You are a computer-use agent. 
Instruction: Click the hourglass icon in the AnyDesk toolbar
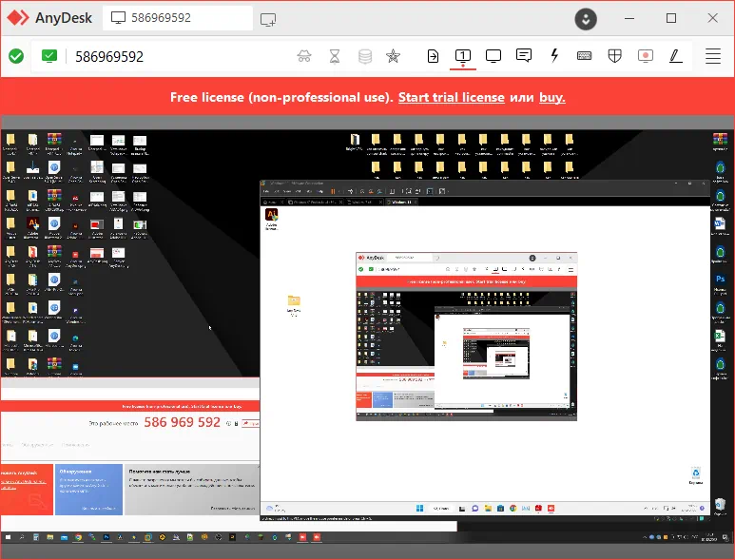(x=335, y=56)
